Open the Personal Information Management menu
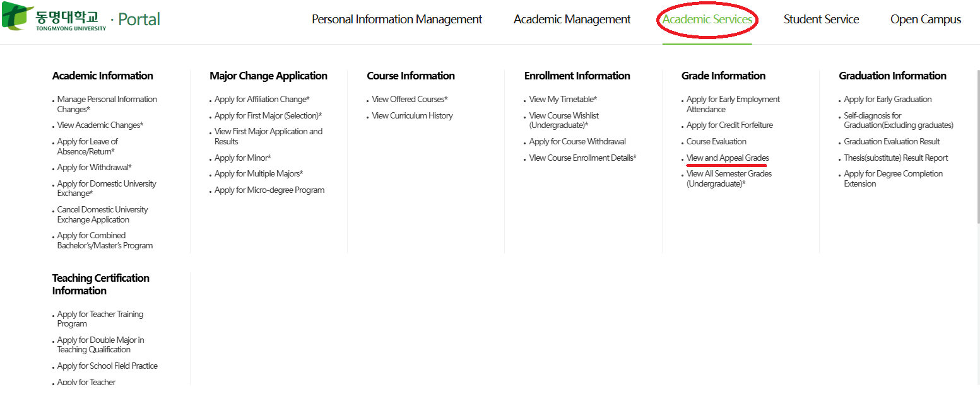The image size is (980, 416). (397, 20)
